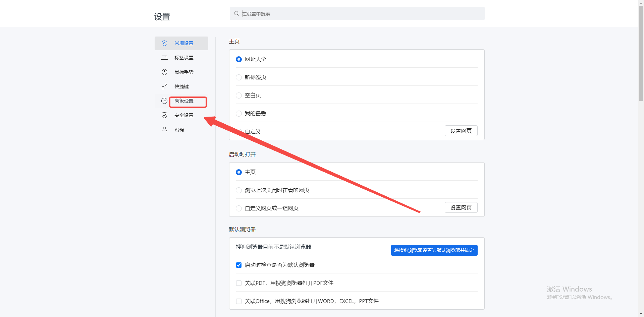Click 将搜狗浏览器设置为默认浏览器并锁定 button

coord(434,250)
